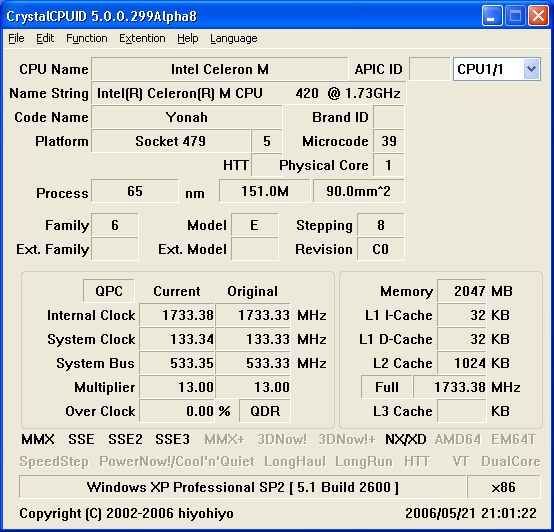Open the Language menu

[234, 38]
